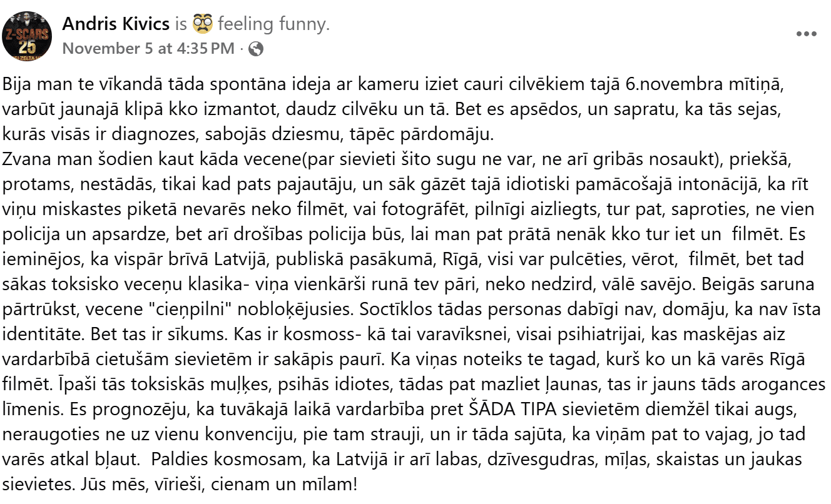Click the "feeling funny" status text

273,24
